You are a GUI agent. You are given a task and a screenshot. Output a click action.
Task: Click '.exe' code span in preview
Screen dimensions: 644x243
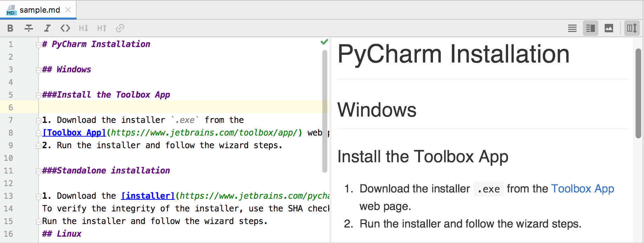click(x=488, y=189)
